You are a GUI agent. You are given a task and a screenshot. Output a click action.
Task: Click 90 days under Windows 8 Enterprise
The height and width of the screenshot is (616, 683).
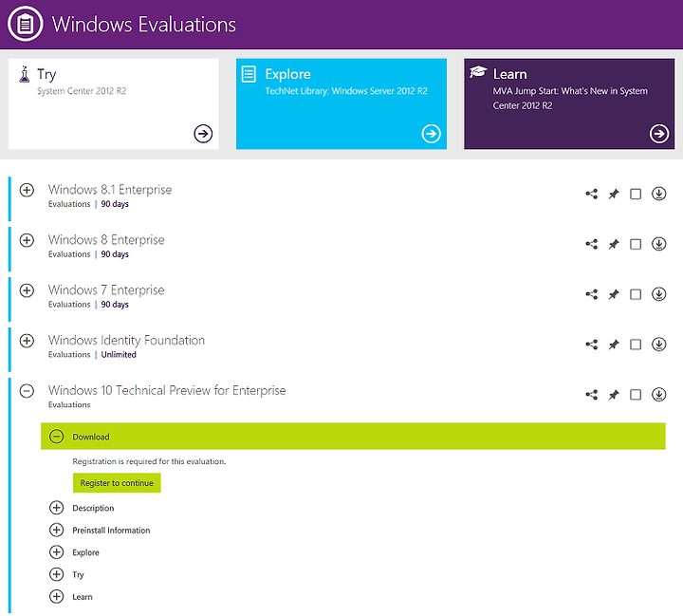115,254
